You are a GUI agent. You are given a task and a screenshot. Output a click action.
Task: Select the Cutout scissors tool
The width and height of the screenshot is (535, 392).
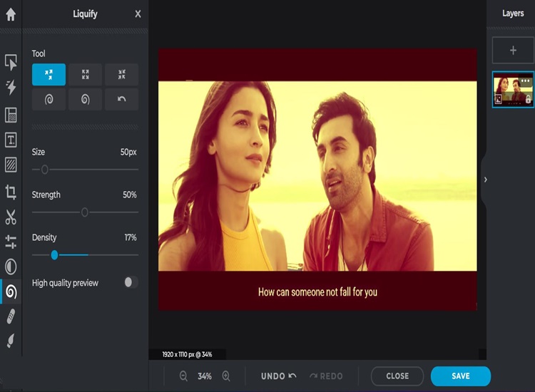pyautogui.click(x=11, y=217)
